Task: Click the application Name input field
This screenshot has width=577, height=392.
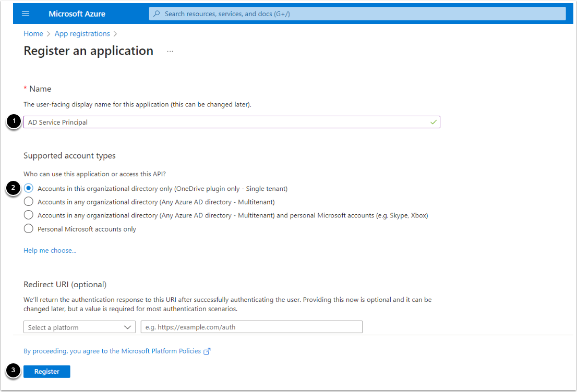Action: click(x=224, y=122)
